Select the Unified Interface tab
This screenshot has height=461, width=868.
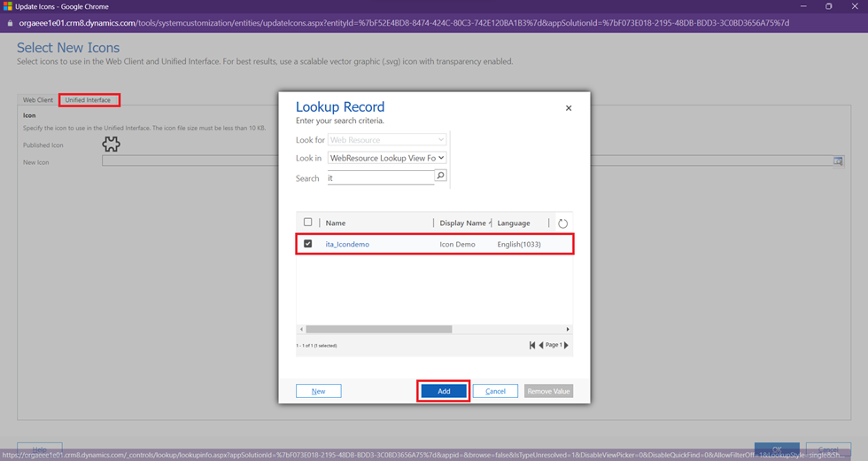click(x=88, y=100)
